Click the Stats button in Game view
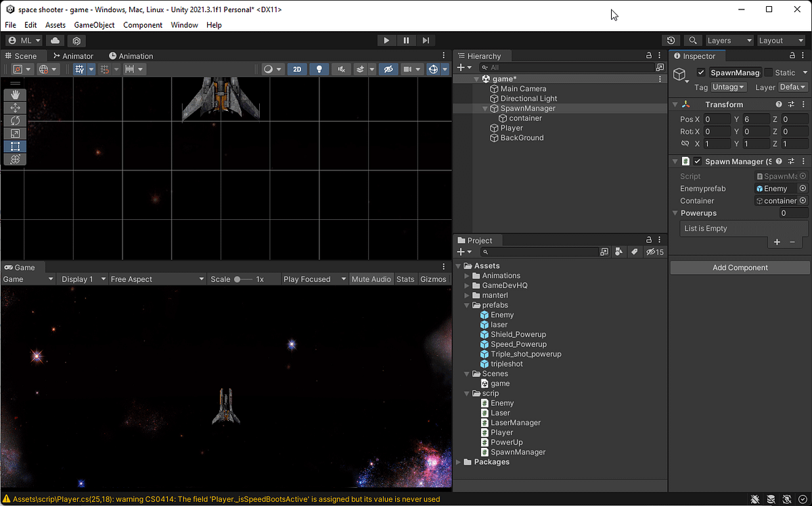The width and height of the screenshot is (812, 506). 405,279
